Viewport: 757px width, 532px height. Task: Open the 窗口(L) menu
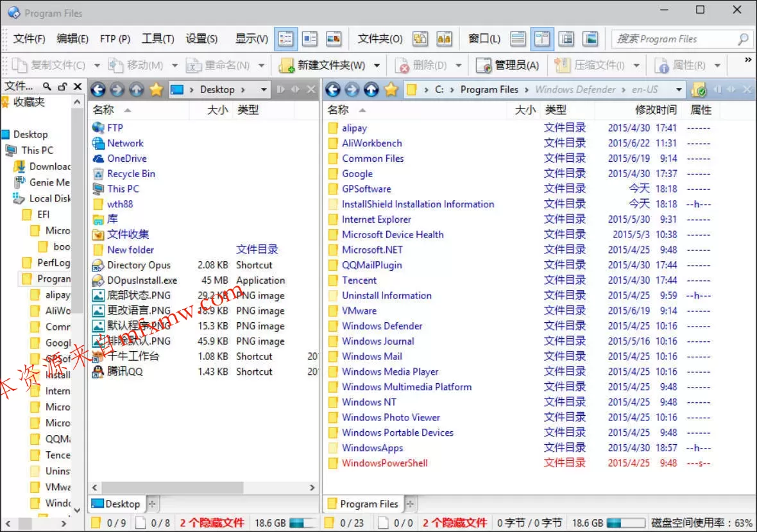484,39
